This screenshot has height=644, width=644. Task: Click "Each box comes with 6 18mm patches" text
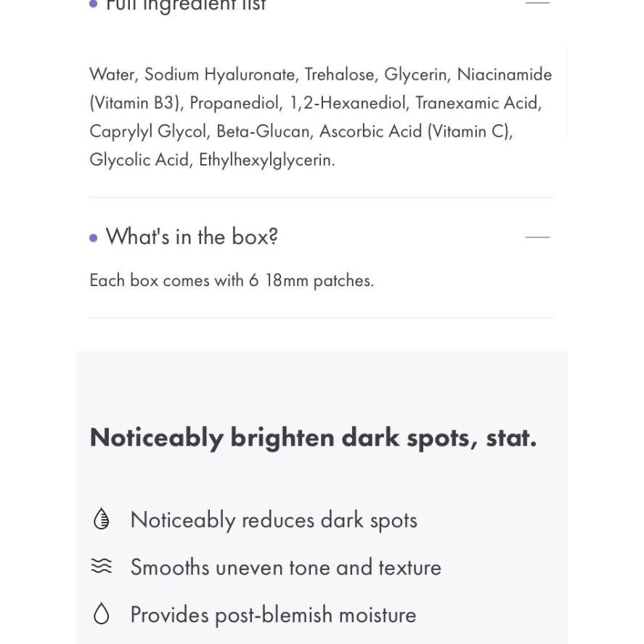click(232, 280)
